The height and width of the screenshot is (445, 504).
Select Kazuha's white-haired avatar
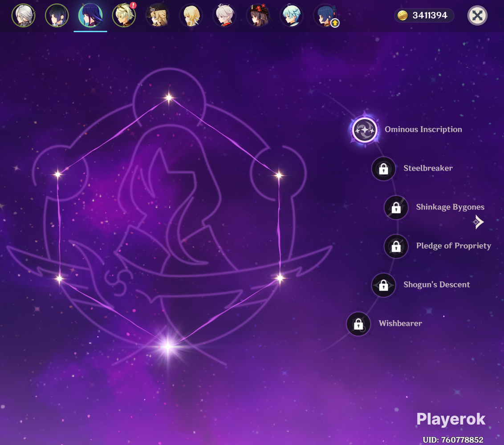224,15
